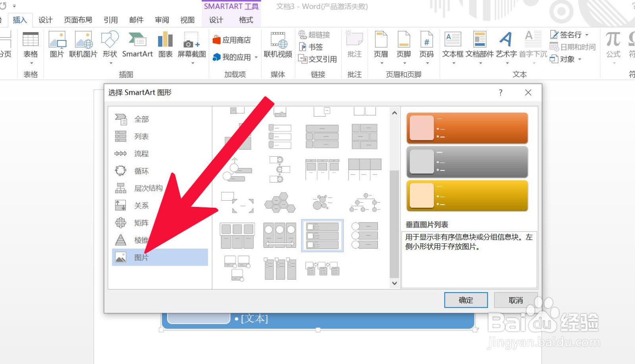
Task: Switch to the SMARTART 设计 tab
Action: (216, 20)
